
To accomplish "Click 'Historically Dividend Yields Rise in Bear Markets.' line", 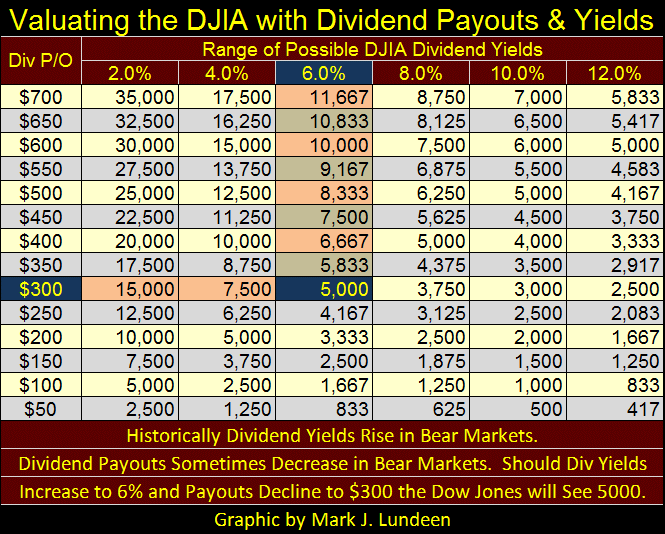I will coord(332,435).
